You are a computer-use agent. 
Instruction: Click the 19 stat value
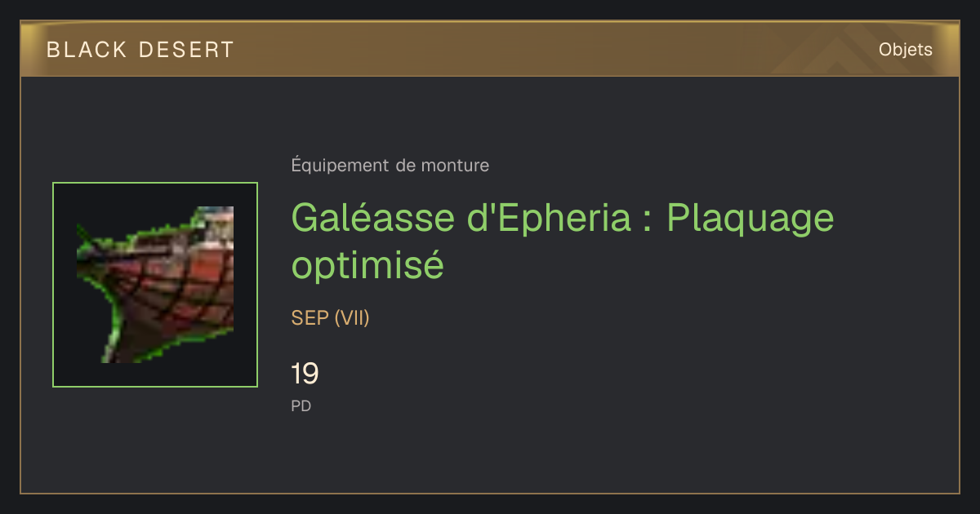tap(305, 374)
